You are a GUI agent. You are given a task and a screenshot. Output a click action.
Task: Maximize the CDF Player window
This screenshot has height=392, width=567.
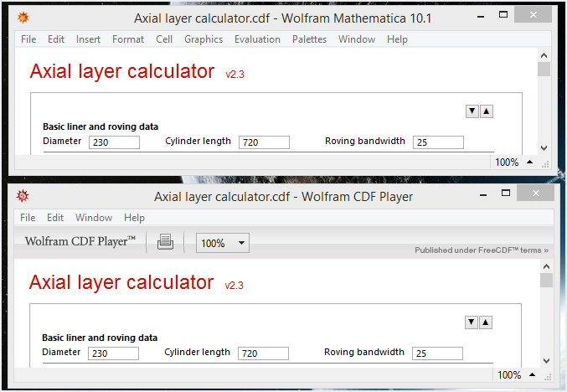(x=506, y=193)
